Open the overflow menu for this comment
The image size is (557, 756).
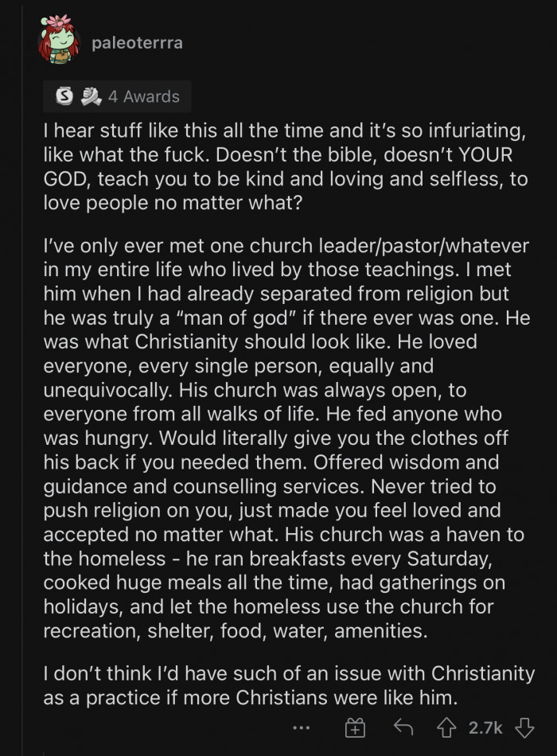coord(302,727)
